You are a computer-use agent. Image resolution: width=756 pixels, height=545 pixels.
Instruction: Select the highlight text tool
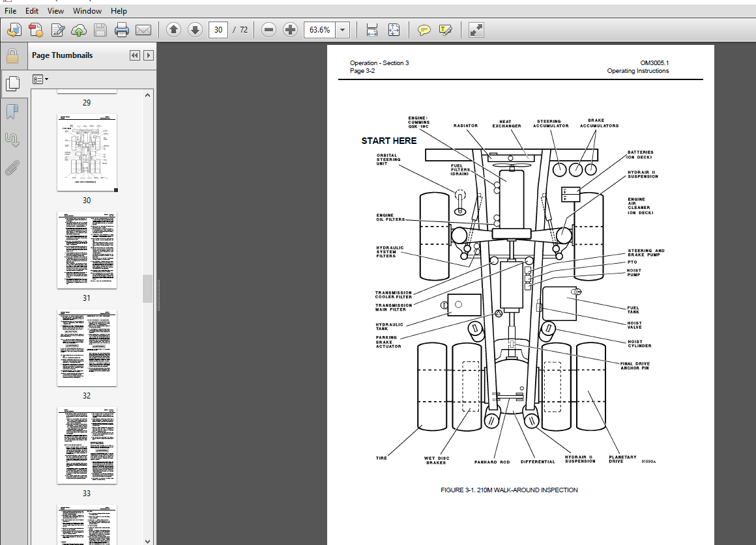tap(446, 30)
